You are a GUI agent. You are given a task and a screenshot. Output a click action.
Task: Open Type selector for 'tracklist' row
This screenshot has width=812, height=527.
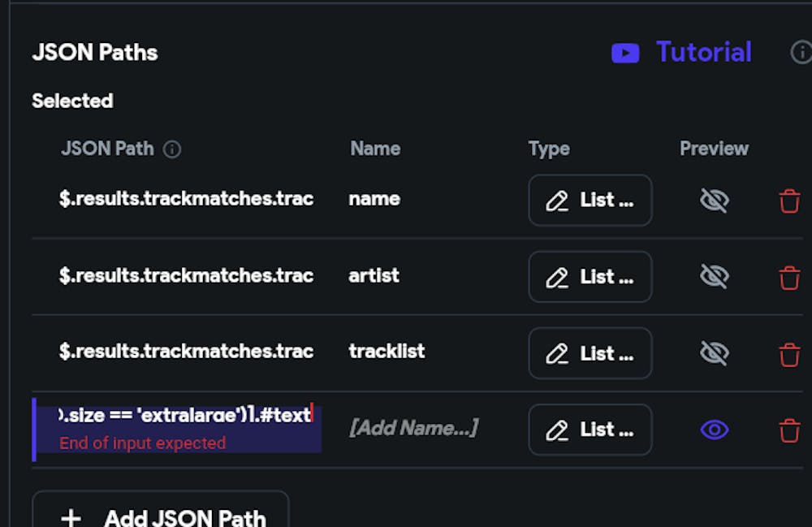coord(590,354)
